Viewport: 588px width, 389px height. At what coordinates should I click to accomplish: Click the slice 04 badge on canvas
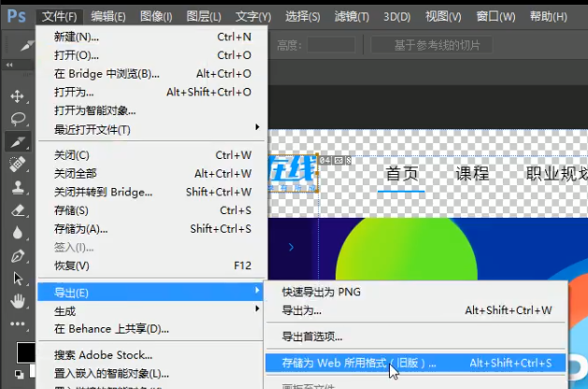coord(336,161)
